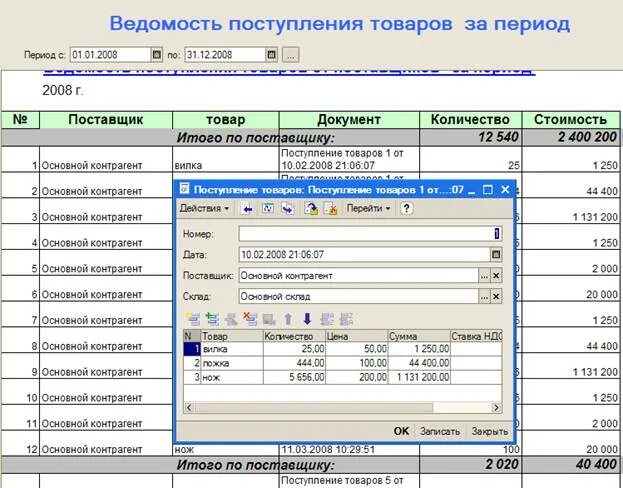This screenshot has width=623, height=488.
Task: Click the Поставщик header in report
Action: [106, 120]
